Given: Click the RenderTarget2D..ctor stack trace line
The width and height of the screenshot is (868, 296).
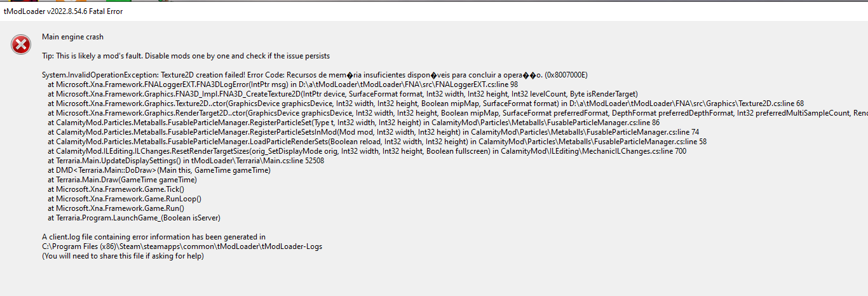Looking at the screenshot, I should [x=445, y=113].
